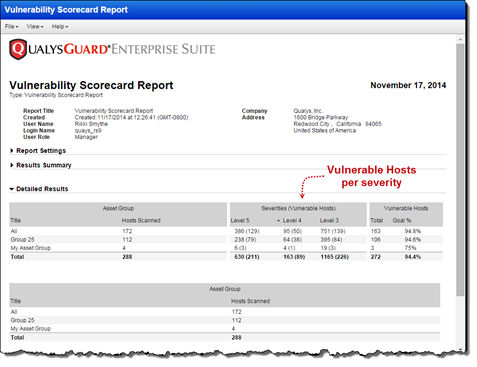
Task: Click the total 1165 (226) cell
Action: click(334, 257)
